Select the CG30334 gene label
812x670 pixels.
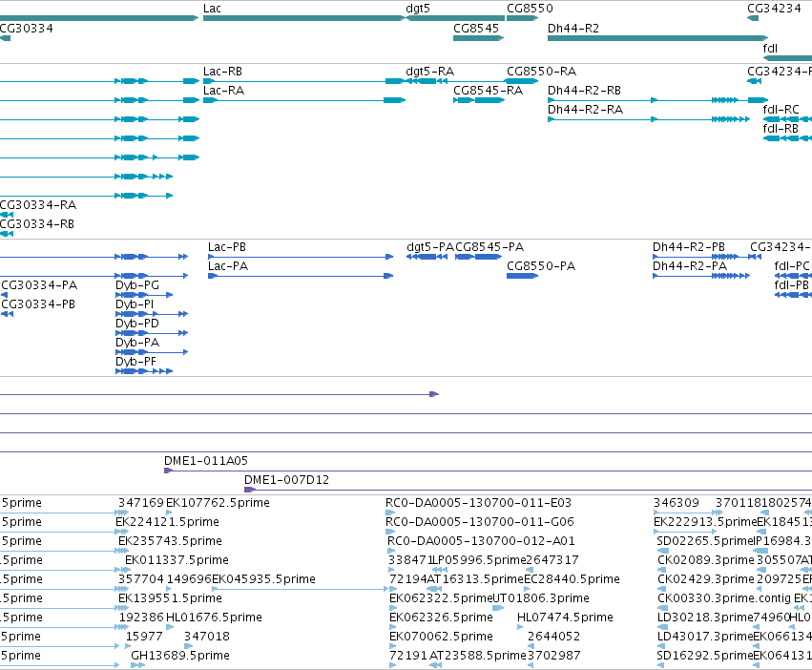[26, 29]
